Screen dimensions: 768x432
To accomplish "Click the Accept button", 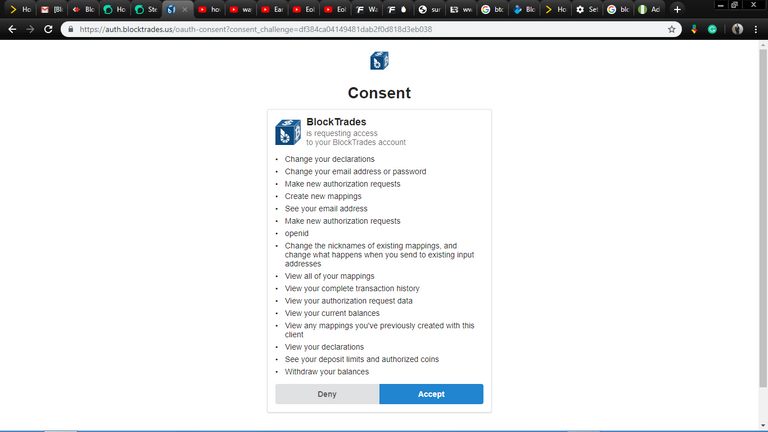I will tap(431, 394).
